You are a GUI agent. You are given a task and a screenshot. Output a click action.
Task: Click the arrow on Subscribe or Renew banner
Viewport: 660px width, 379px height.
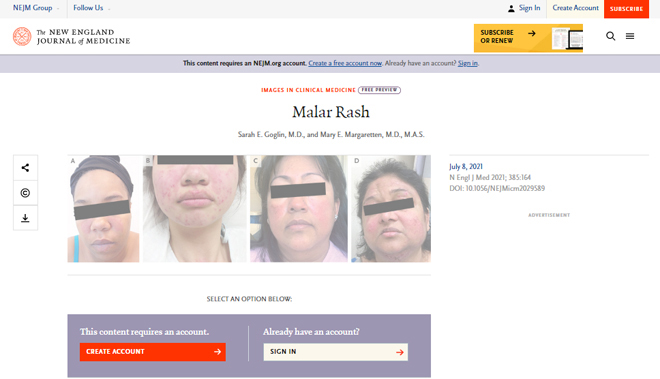click(532, 33)
